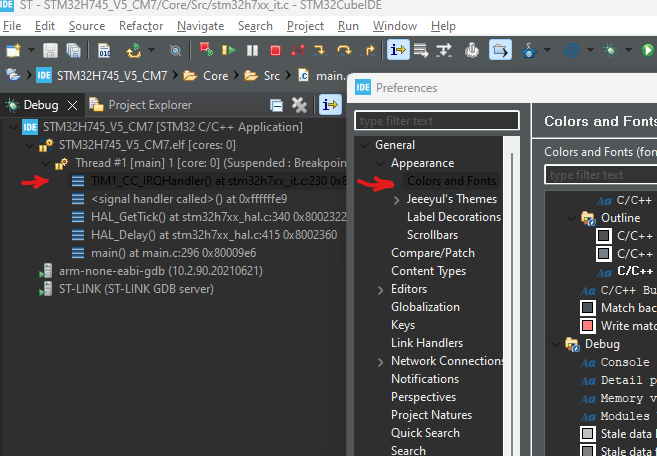Click the blue device tool icon

pos(529,50)
